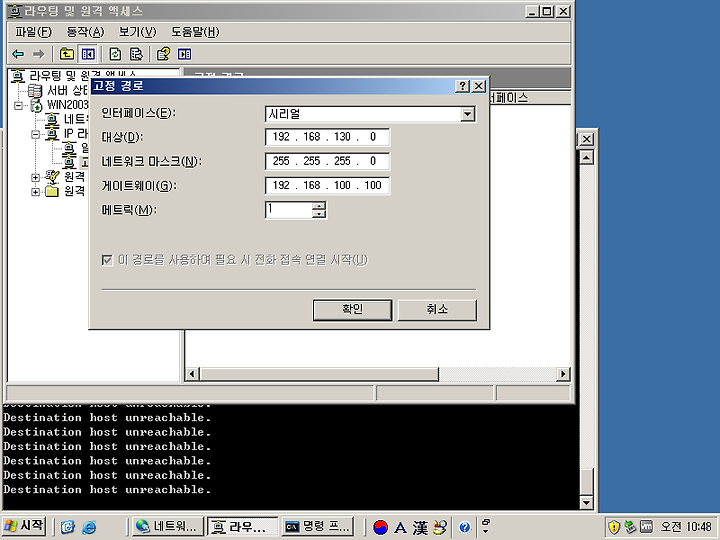Click the dialog help question mark button

(x=462, y=86)
